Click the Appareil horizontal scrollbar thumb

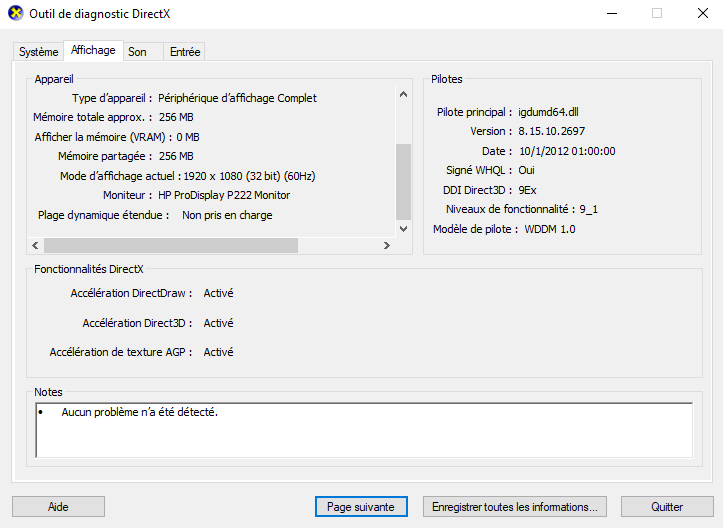pyautogui.click(x=171, y=245)
